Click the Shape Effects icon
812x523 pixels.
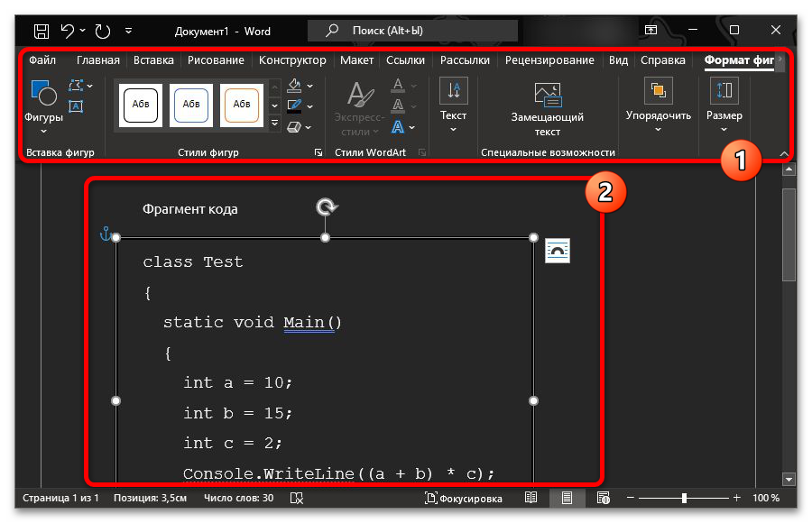(293, 127)
